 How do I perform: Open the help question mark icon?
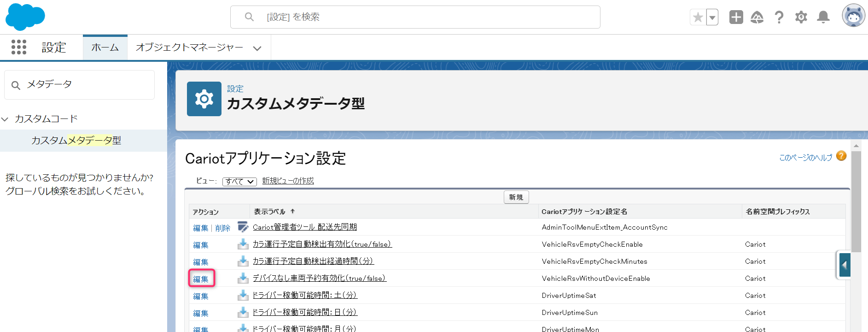pyautogui.click(x=779, y=17)
